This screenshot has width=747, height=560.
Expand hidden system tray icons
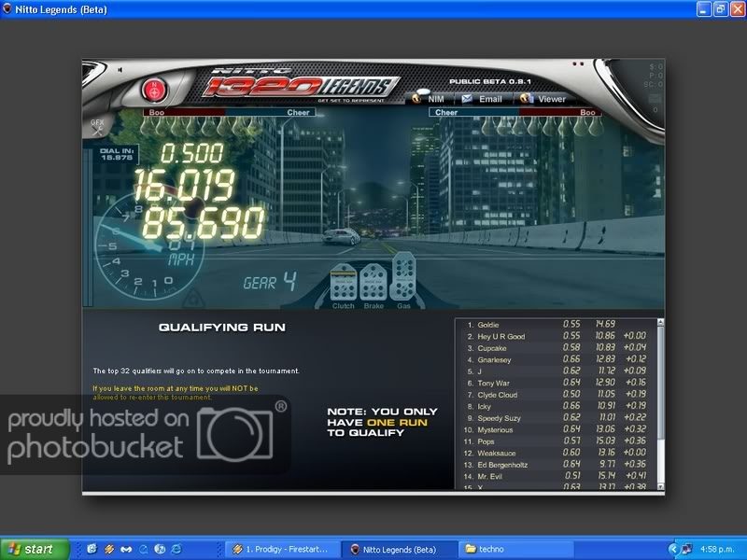pos(673,549)
